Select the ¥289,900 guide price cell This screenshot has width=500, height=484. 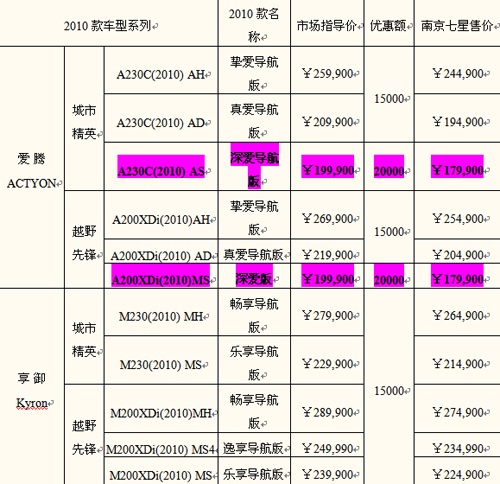click(x=327, y=409)
